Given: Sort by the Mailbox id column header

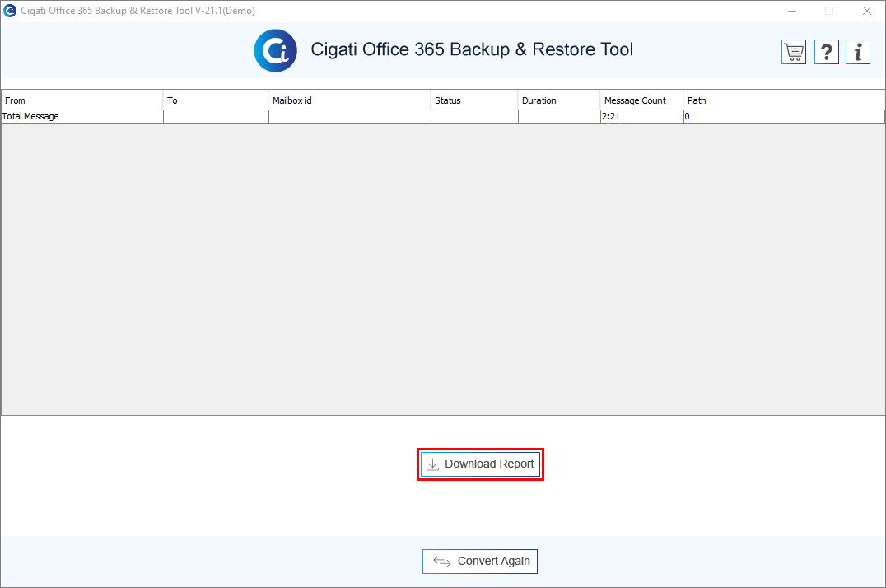Looking at the screenshot, I should pyautogui.click(x=350, y=100).
